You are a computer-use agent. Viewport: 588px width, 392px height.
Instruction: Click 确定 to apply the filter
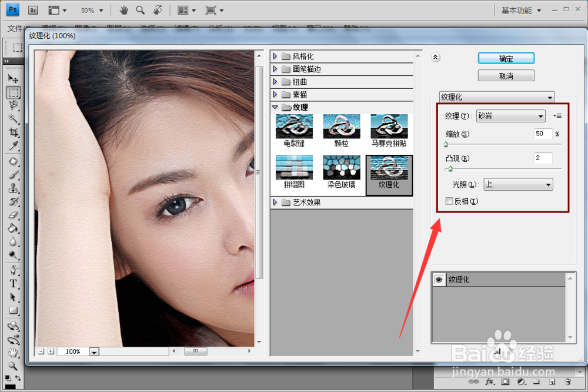click(506, 58)
